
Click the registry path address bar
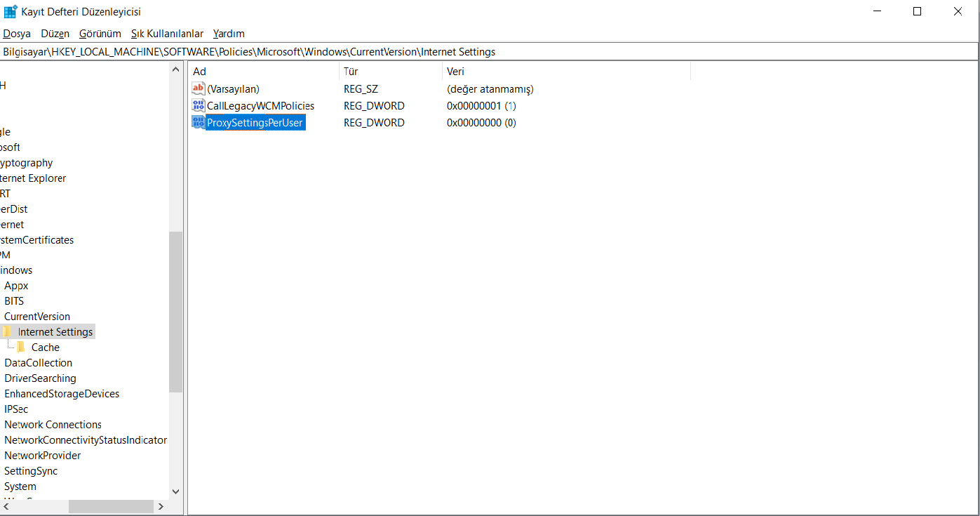pos(490,52)
